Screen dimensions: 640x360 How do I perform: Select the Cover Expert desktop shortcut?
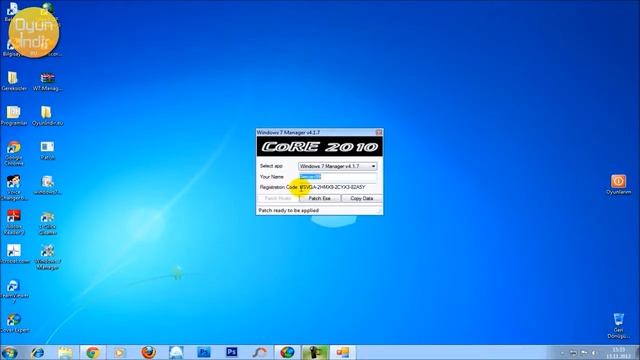[x=14, y=323]
